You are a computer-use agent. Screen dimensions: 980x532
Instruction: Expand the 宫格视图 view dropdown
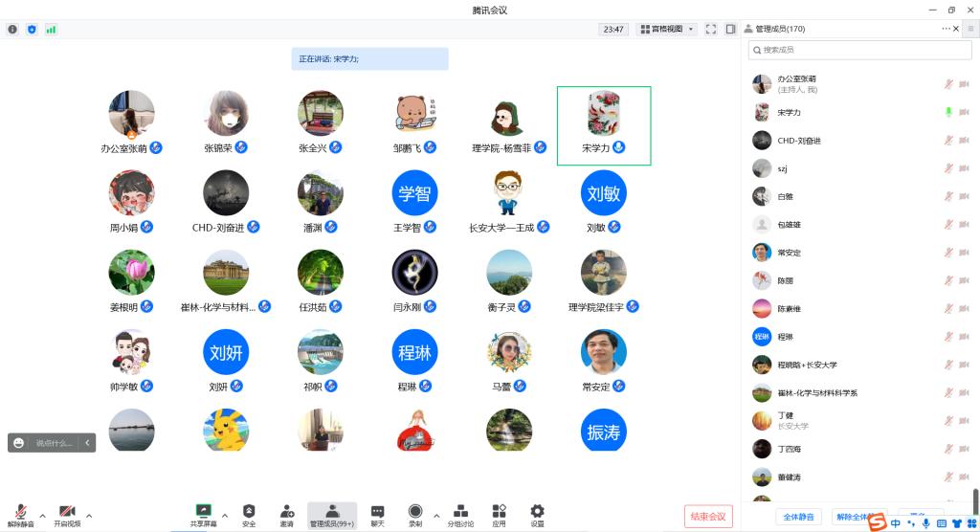667,30
